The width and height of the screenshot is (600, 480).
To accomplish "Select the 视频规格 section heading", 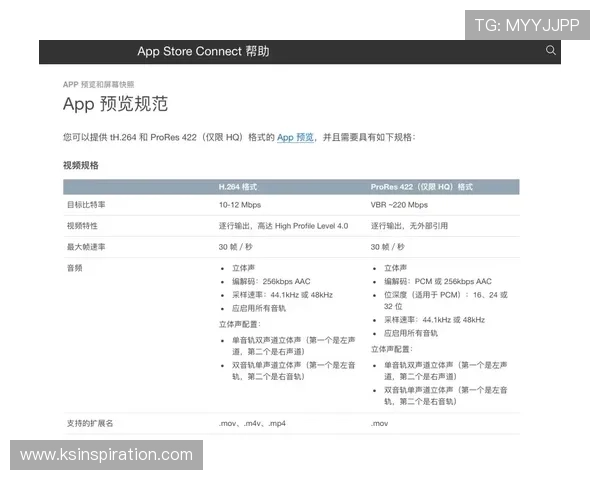I will coord(81,165).
